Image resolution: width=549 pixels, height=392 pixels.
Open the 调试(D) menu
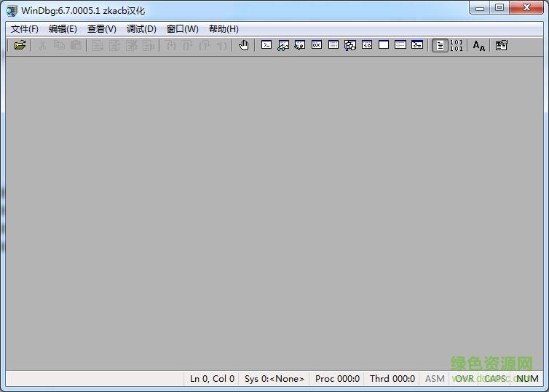pyautogui.click(x=141, y=29)
